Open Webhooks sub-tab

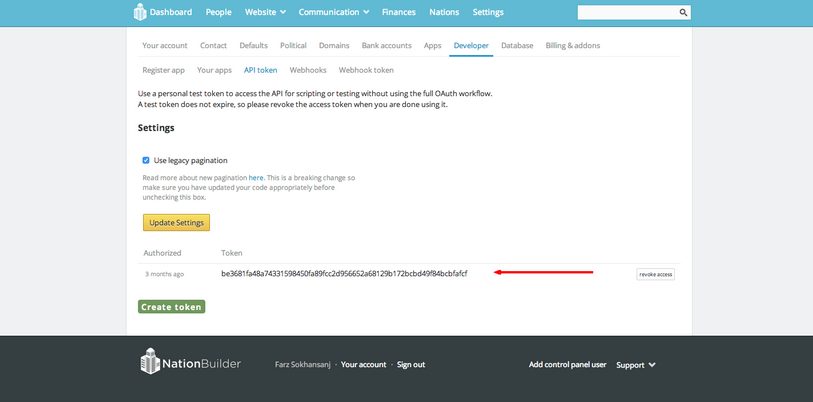point(308,70)
